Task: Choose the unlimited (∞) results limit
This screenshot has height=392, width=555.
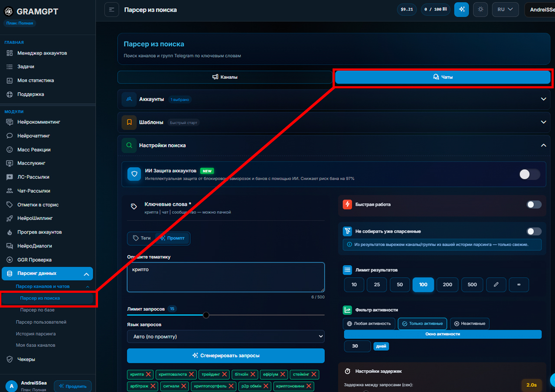Action: pyautogui.click(x=519, y=285)
